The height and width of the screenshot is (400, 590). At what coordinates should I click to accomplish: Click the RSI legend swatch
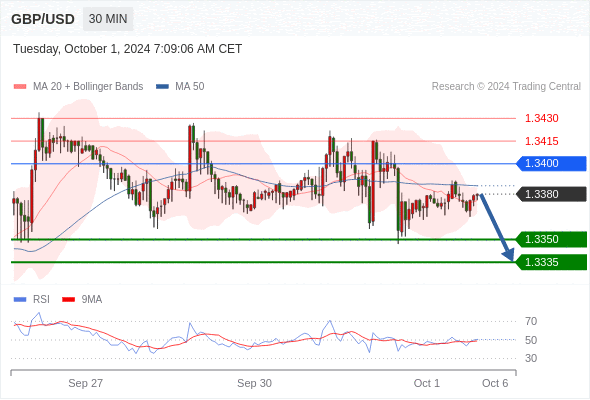point(20,300)
